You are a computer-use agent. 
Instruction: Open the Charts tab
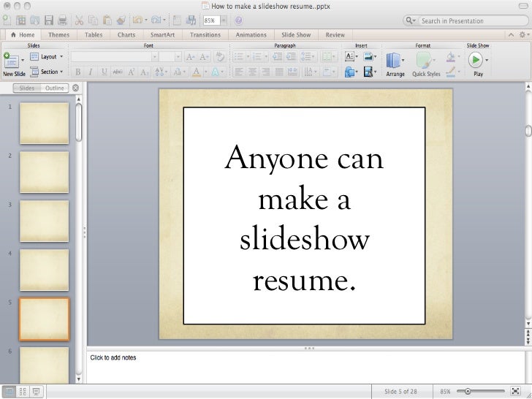pos(126,34)
